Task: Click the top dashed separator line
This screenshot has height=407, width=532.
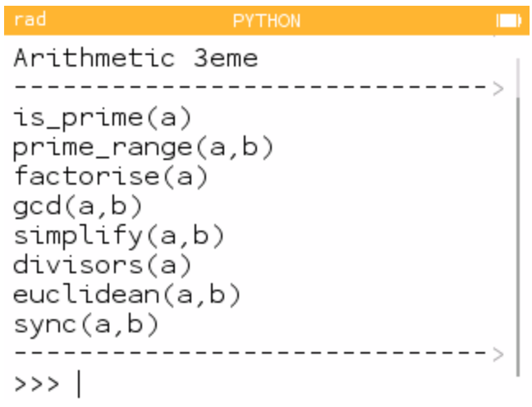Action: pos(253,88)
